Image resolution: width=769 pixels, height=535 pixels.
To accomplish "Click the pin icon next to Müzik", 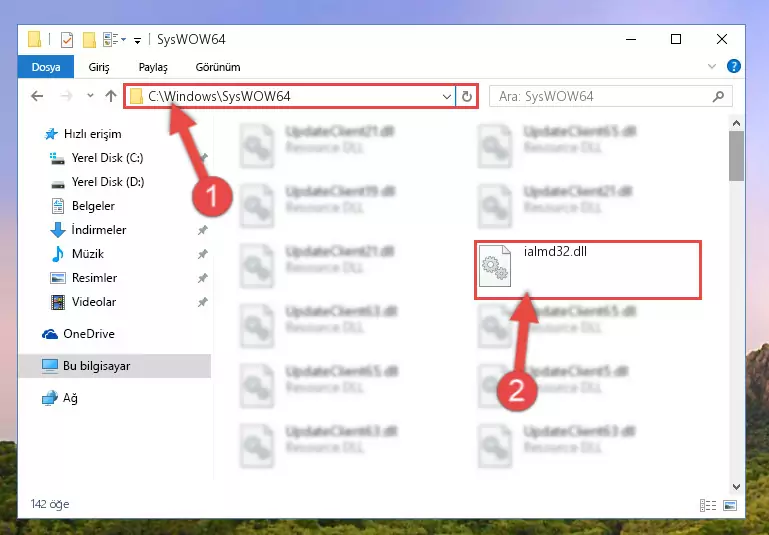I will (202, 254).
